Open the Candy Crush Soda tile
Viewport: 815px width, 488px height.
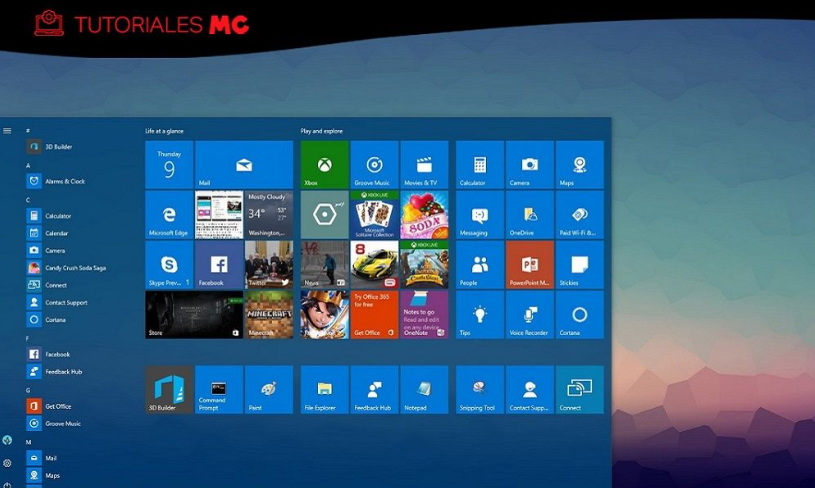click(x=424, y=215)
